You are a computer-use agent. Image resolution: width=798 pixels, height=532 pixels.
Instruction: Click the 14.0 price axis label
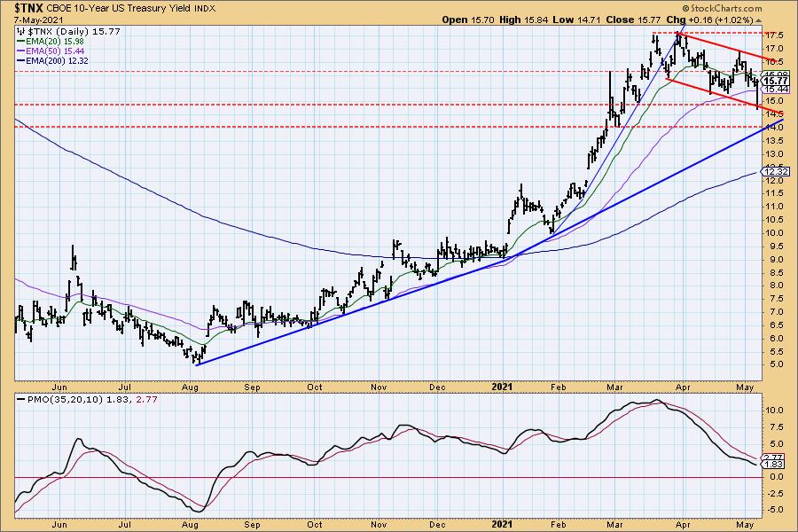[x=774, y=128]
